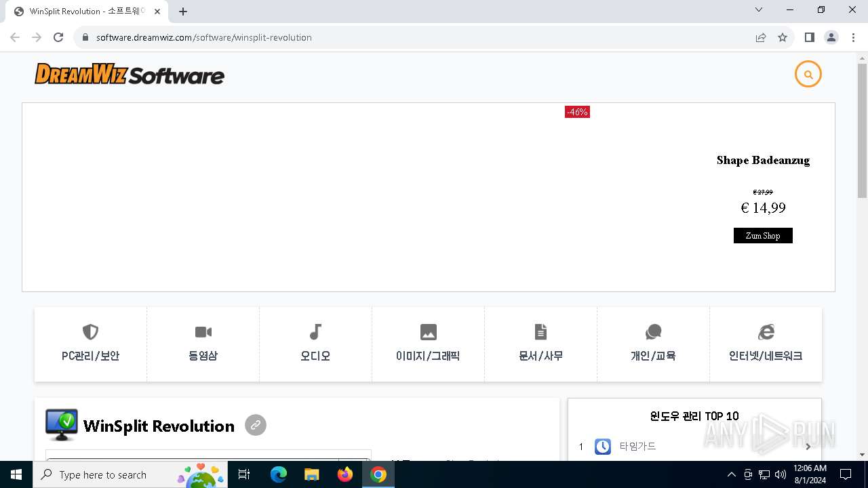Screen dimensions: 868x488
Task: Open the tab search dropdown chevron
Action: click(759, 9)
